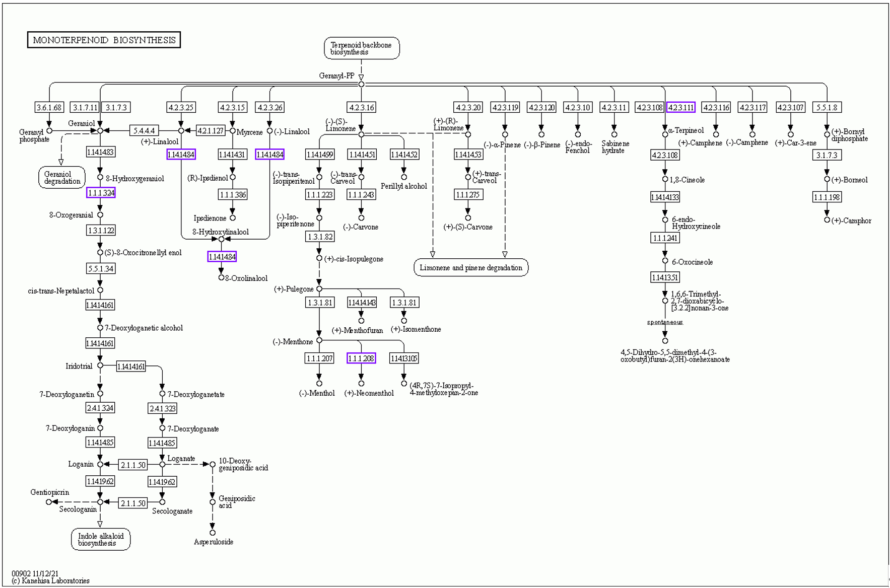Select highlighted enzyme box 4.2.3.111
Screen dimensions: 890x588
[x=680, y=107]
